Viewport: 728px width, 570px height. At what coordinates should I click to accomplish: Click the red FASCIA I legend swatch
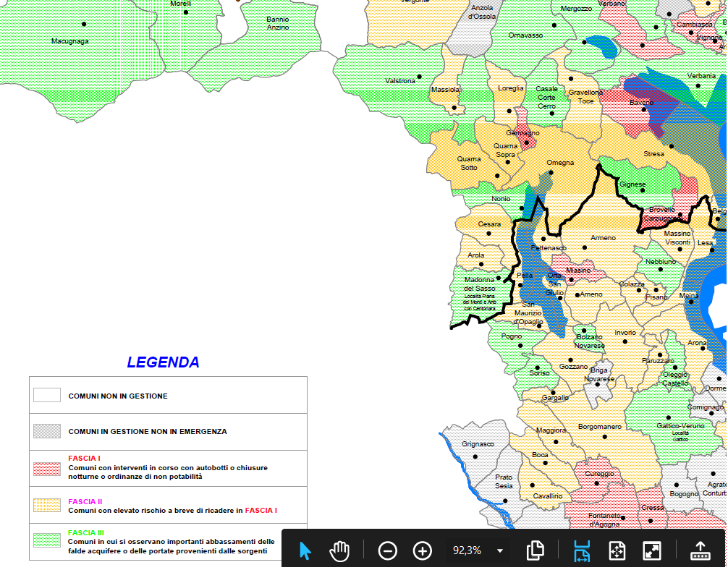pos(47,469)
